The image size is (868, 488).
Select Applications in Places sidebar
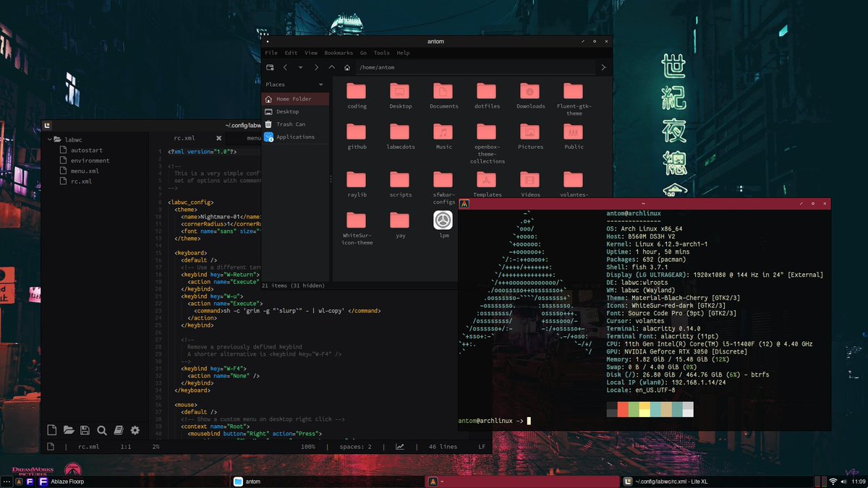(295, 137)
